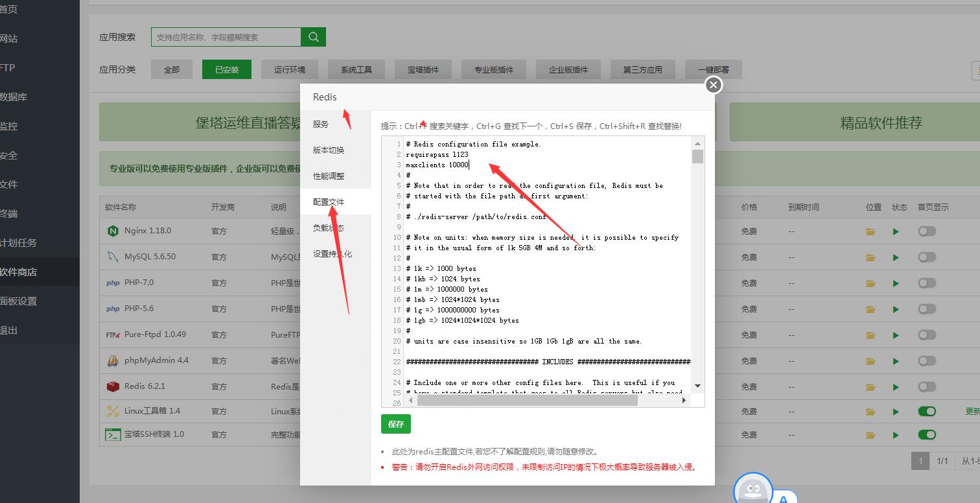
Task: Open the chat robot assistant icon
Action: point(752,490)
